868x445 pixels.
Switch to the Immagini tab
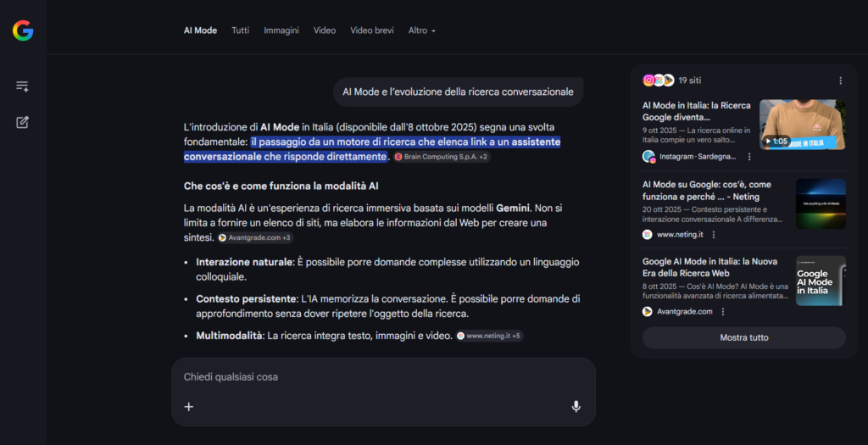(281, 31)
